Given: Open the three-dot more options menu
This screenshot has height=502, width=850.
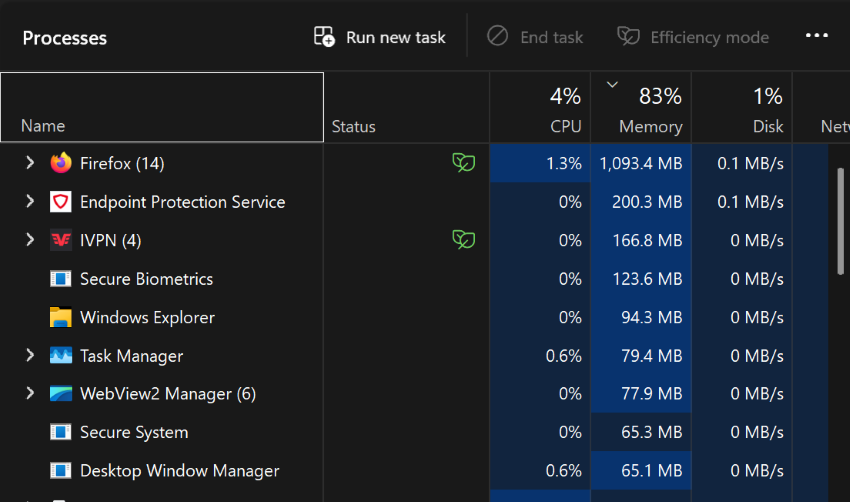Looking at the screenshot, I should [816, 36].
